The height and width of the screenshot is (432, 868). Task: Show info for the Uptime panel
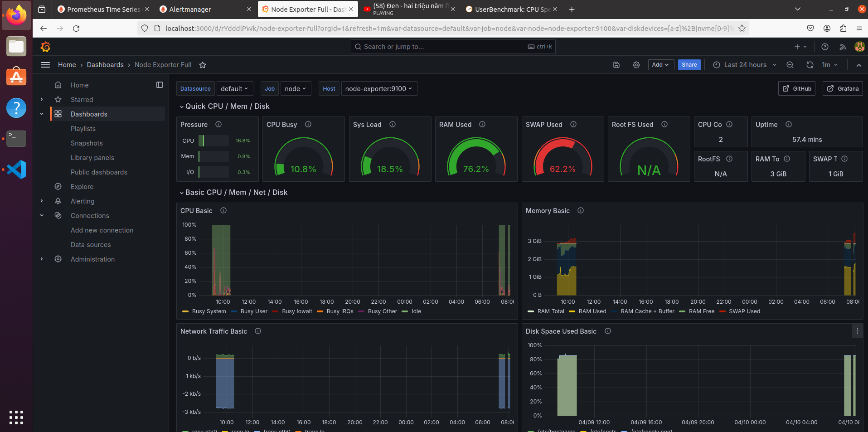789,124
